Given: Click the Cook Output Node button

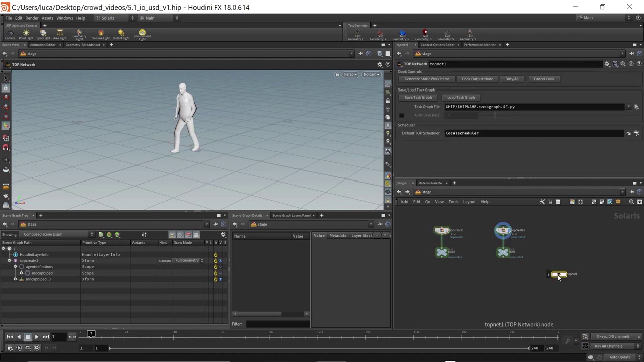Looking at the screenshot, I should point(477,79).
